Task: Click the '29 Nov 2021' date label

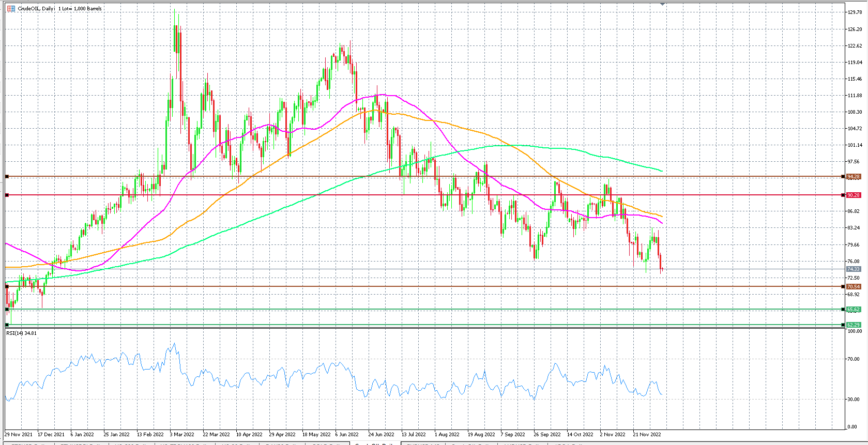Action: (19, 435)
